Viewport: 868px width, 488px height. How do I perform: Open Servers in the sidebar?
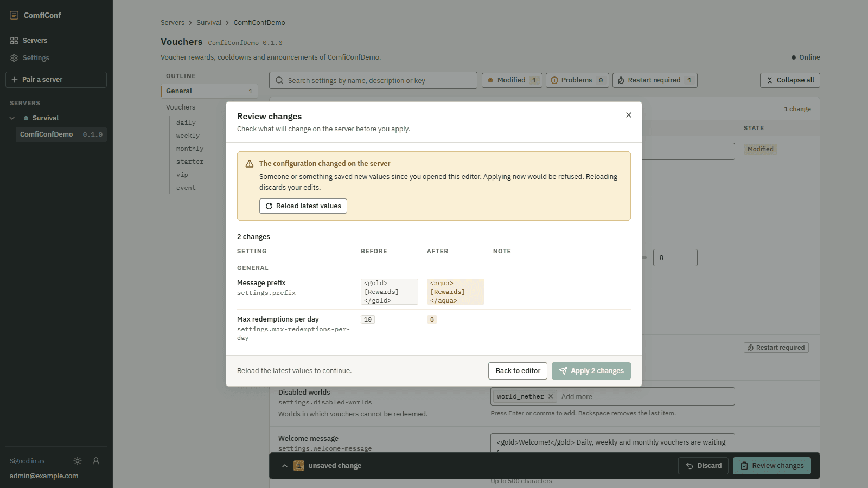click(56, 41)
